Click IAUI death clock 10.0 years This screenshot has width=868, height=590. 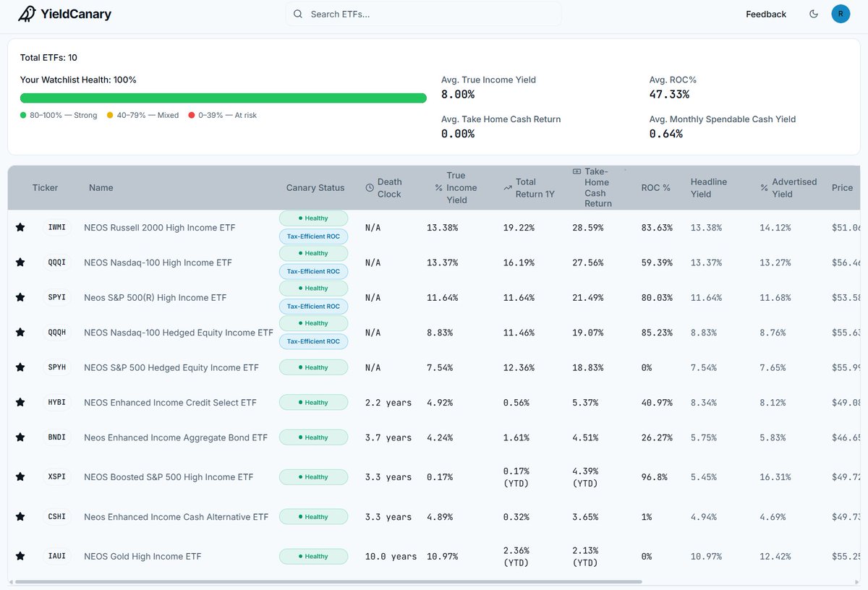(391, 557)
